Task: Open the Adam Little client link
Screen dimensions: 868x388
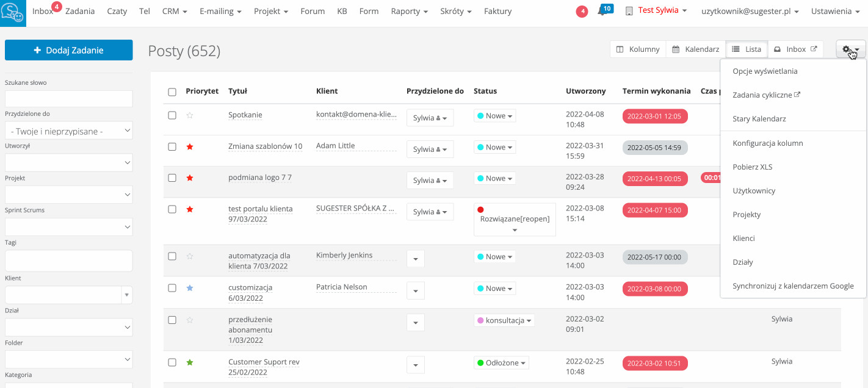Action: 335,146
